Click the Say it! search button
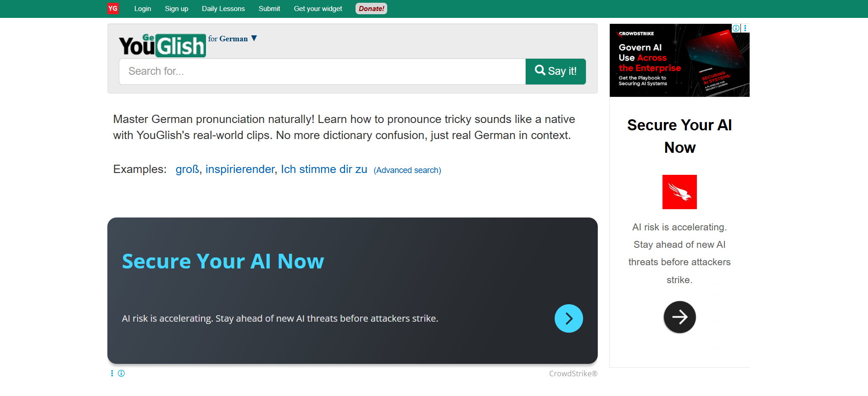Viewport: 868px width, 396px height. point(556,72)
